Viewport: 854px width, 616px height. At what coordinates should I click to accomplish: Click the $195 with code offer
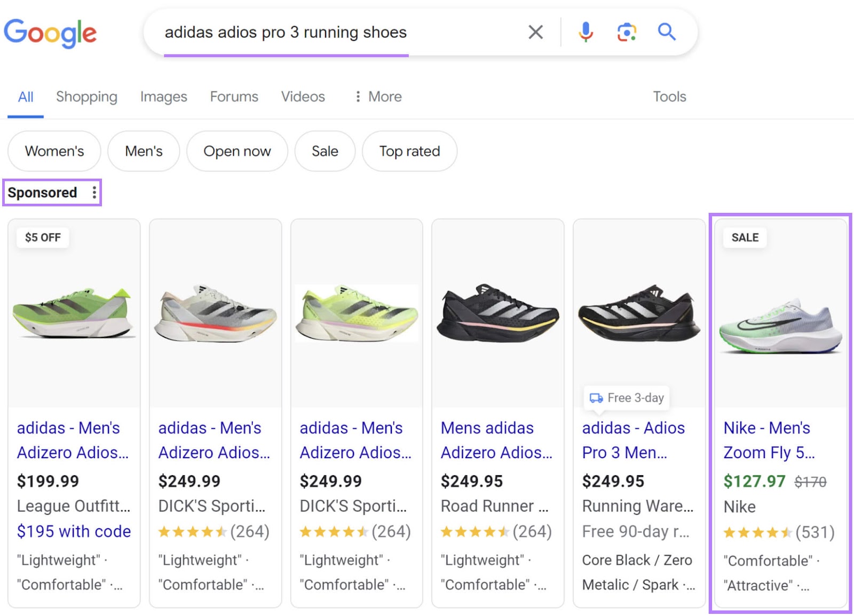point(74,531)
